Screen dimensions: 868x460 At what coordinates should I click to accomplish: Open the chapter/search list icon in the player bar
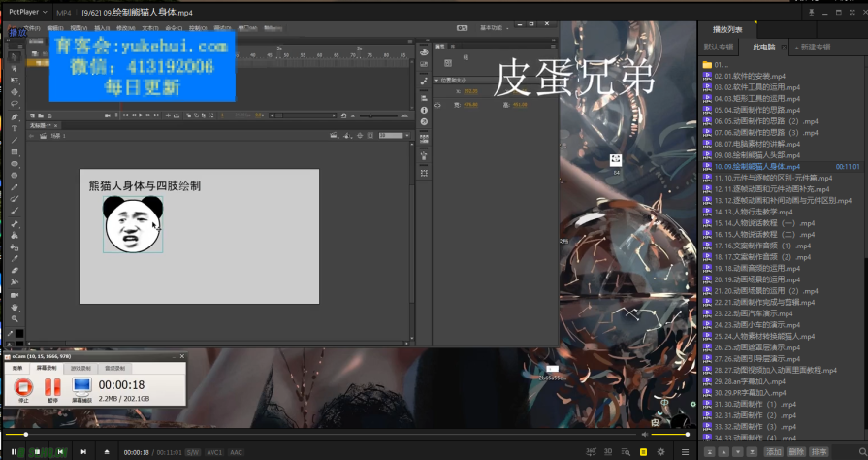(x=626, y=452)
